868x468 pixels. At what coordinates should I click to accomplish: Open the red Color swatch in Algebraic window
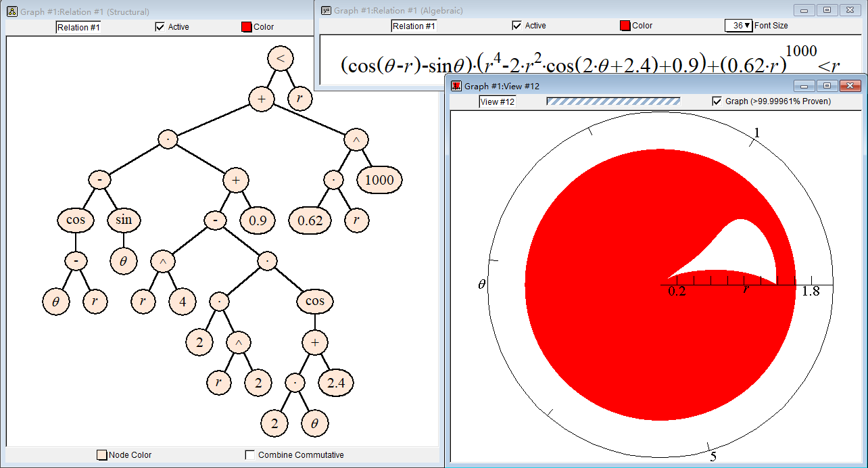pyautogui.click(x=625, y=26)
